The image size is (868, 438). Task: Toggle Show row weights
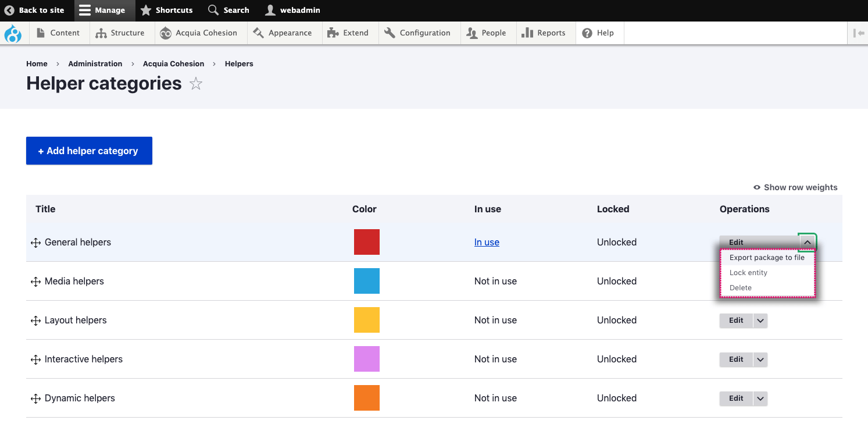795,187
